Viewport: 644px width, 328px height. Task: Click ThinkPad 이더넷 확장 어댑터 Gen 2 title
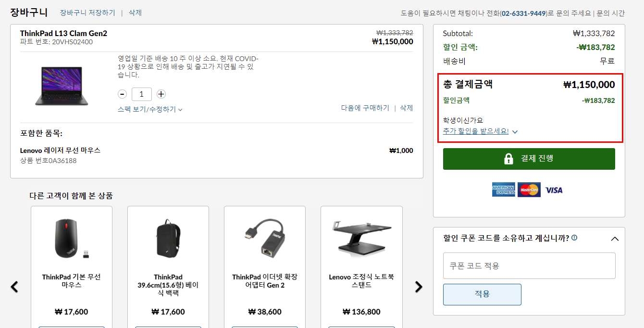point(265,281)
